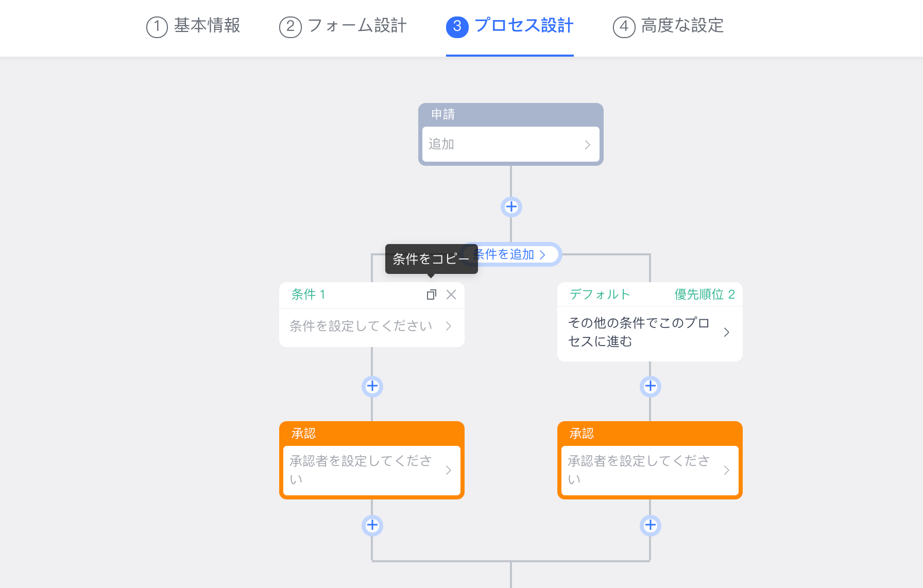Viewport: 923px width, 588px height.
Task: Click plus icon directly below デフォルト card
Action: tap(650, 386)
